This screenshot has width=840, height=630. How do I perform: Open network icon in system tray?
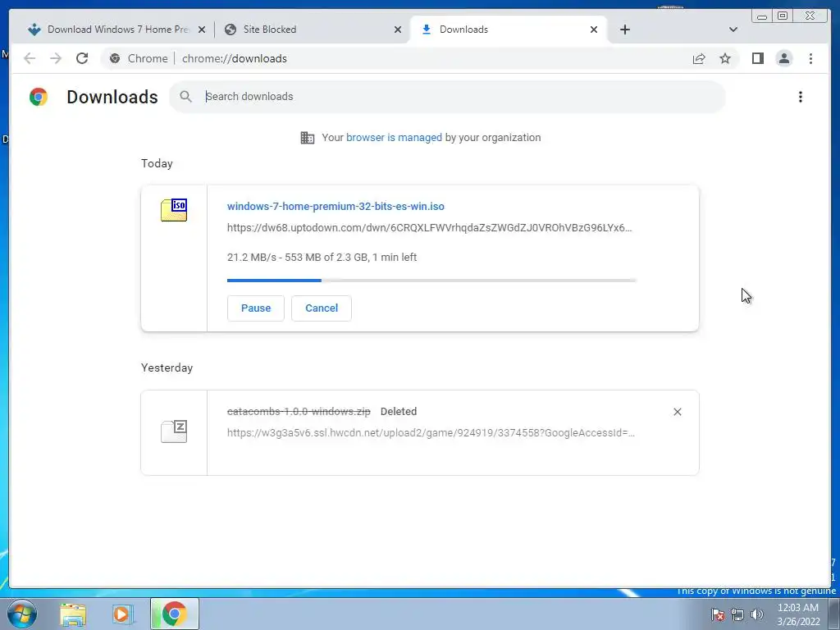[x=737, y=614]
